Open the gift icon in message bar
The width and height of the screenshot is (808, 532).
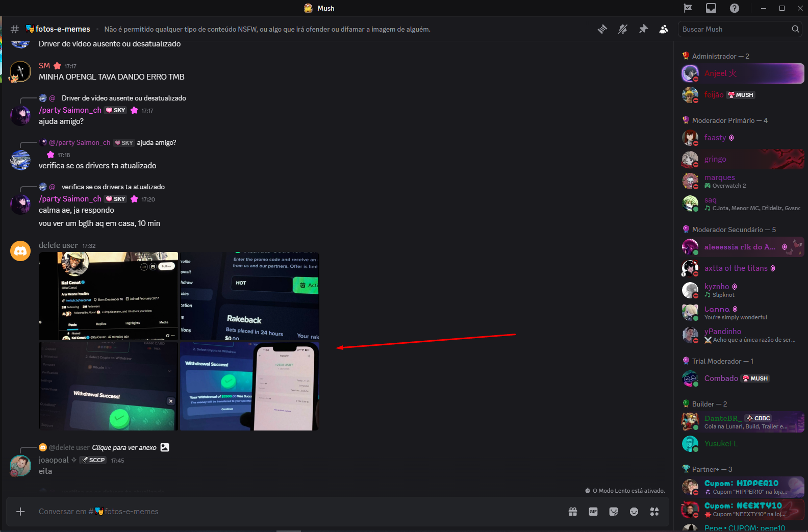(x=573, y=512)
